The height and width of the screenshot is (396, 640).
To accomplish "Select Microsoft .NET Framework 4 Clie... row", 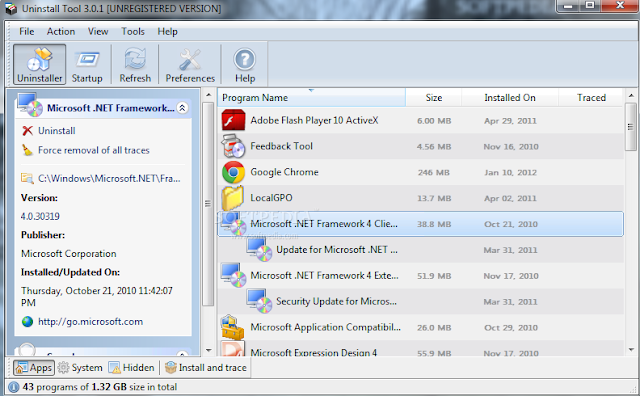I will click(x=420, y=224).
